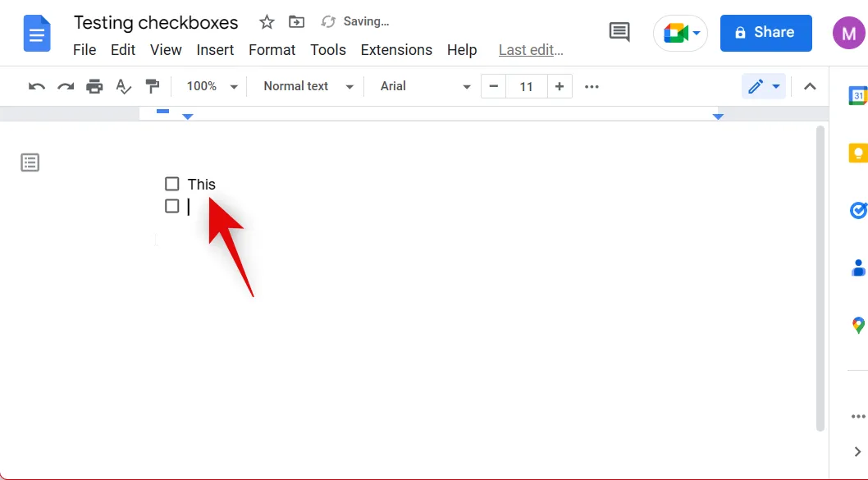Star the Testing checkboxes document
Screen dimensions: 868x480
coord(267,22)
